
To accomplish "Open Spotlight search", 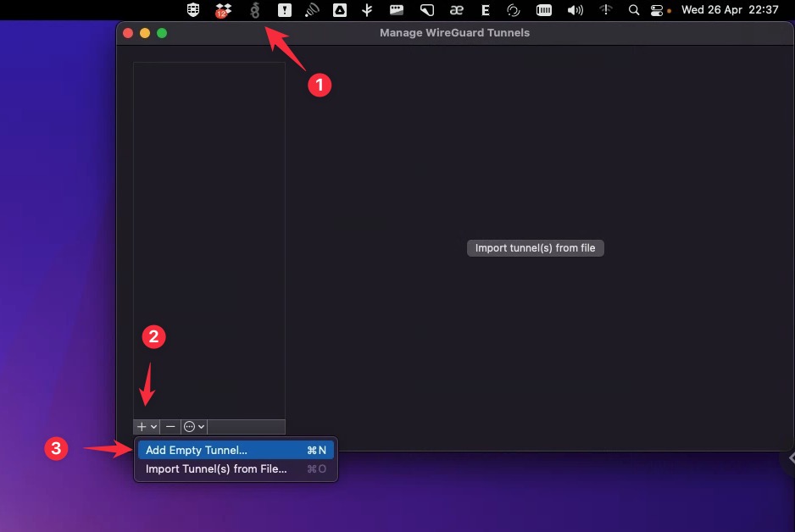I will click(634, 10).
